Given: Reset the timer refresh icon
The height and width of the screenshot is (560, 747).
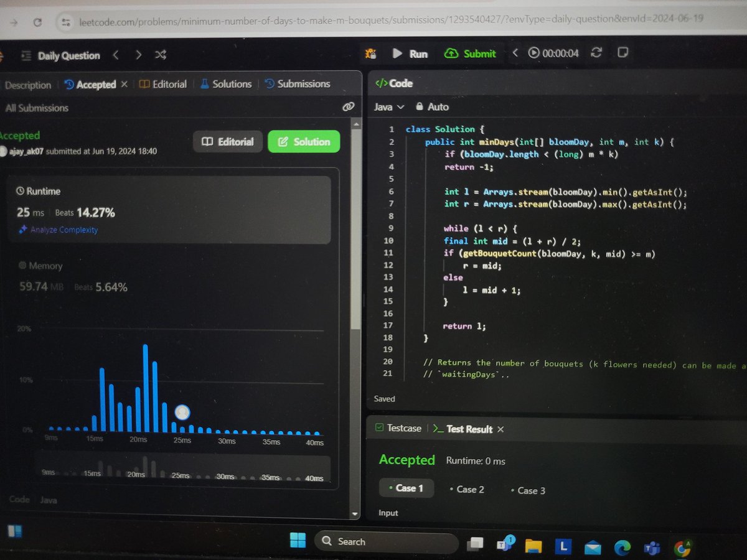Looking at the screenshot, I should pyautogui.click(x=596, y=53).
